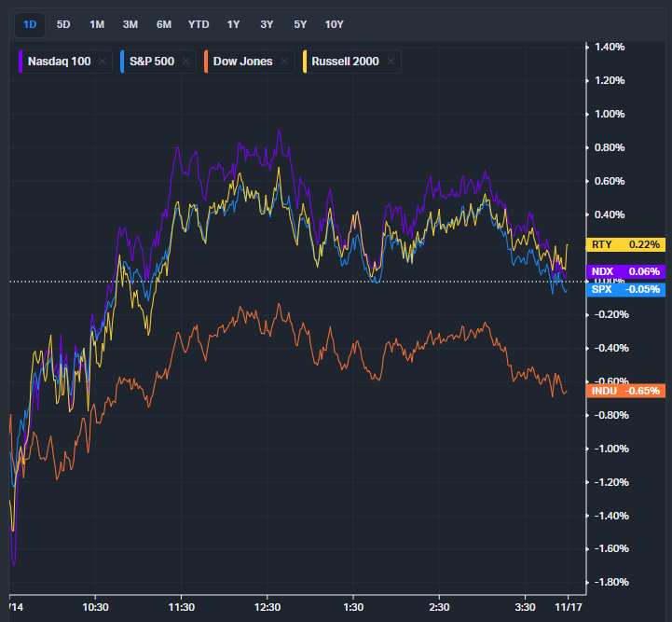Image resolution: width=672 pixels, height=622 pixels.
Task: Choose the 3Y time range
Action: click(x=267, y=24)
